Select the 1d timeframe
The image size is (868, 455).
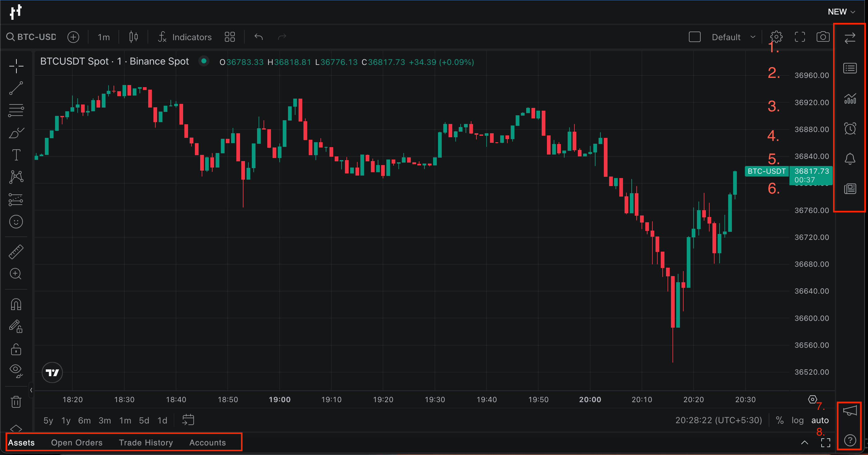click(162, 420)
